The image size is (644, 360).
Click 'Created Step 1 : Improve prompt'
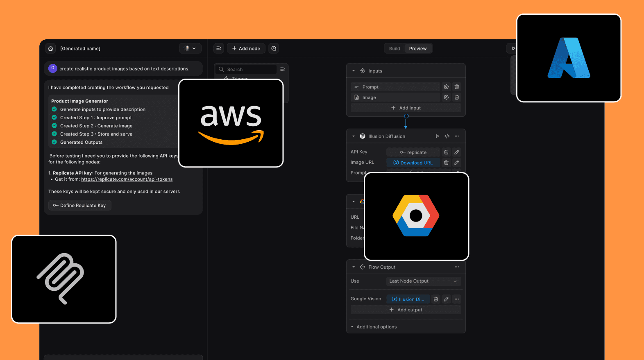[96, 118]
